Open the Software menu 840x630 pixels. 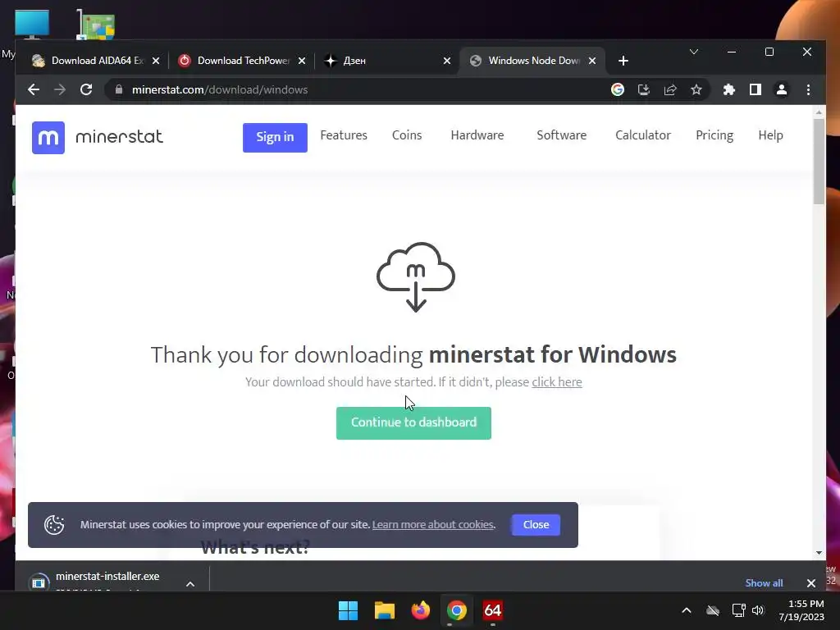(561, 135)
